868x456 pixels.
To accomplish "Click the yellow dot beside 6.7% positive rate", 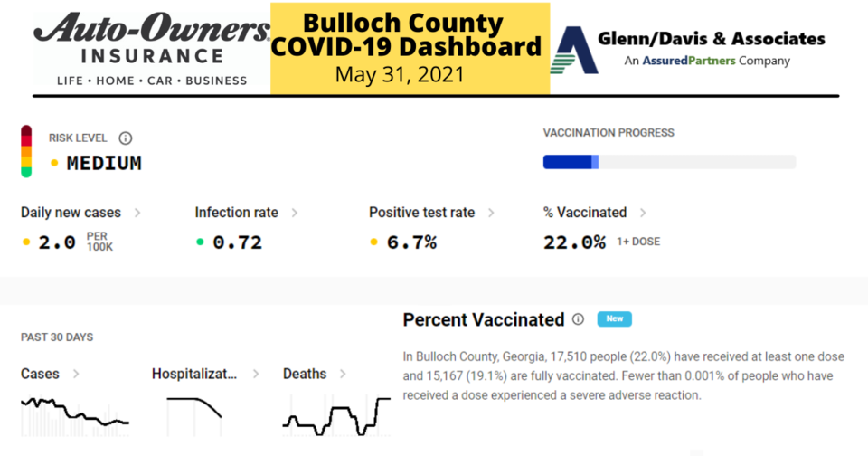I will pos(373,242).
